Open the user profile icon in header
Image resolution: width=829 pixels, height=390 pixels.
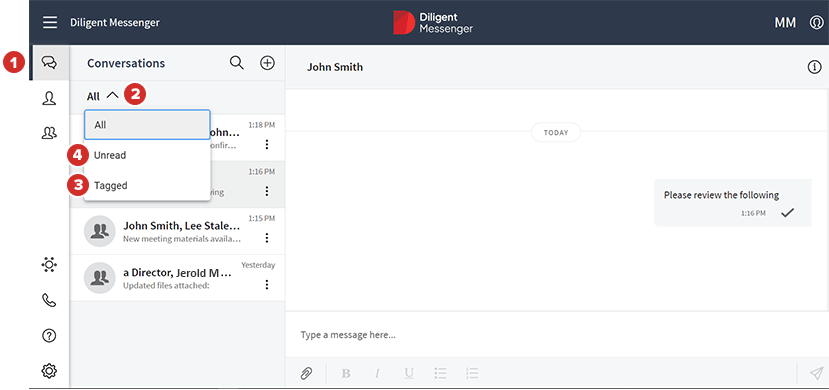[816, 23]
